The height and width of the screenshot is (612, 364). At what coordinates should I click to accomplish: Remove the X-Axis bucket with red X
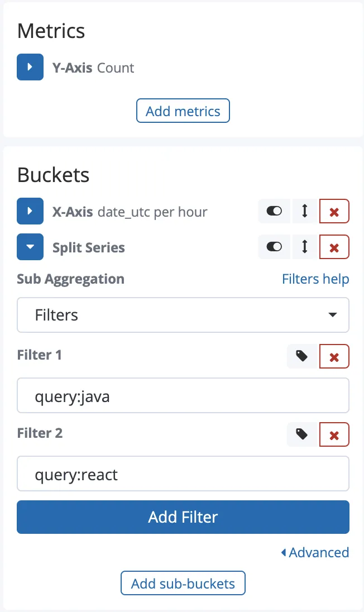(x=334, y=212)
